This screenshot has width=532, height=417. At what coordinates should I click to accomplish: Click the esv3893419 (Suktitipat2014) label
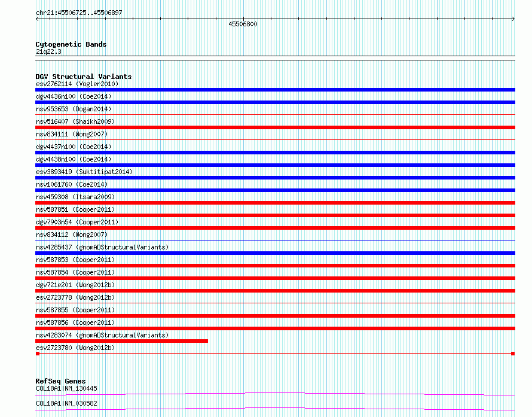coord(84,172)
